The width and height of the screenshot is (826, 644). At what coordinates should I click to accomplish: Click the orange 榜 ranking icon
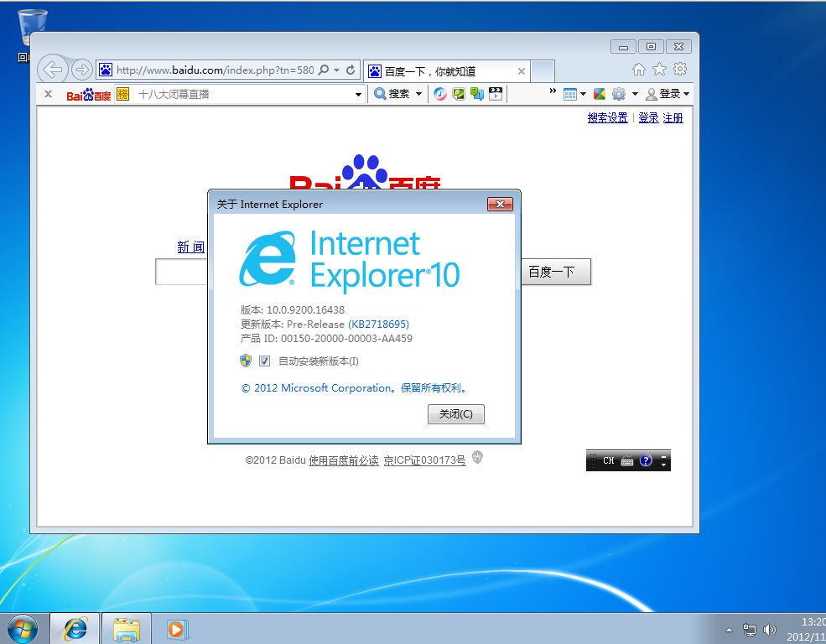(122, 94)
